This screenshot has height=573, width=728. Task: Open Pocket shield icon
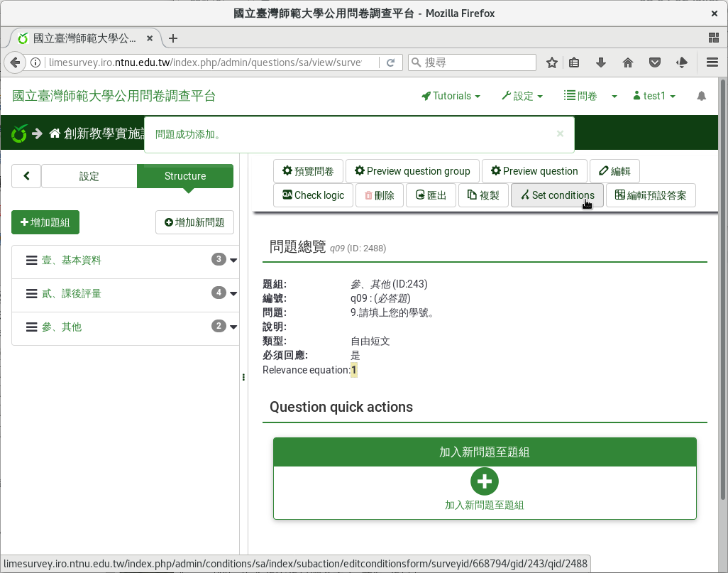pyautogui.click(x=655, y=62)
